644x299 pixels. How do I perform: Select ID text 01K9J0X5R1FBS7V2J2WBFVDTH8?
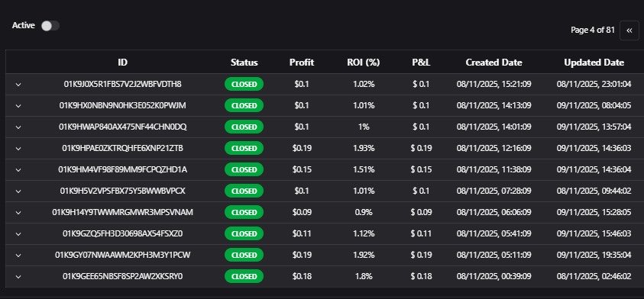[122, 84]
